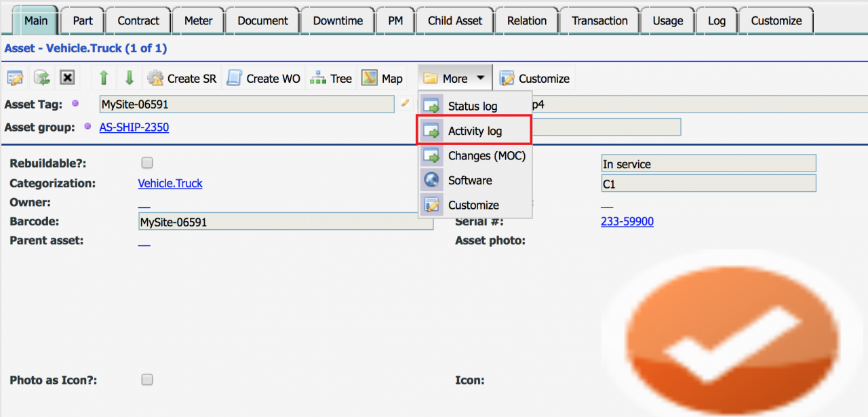Image resolution: width=868 pixels, height=417 pixels.
Task: Click the Create SR toolbar button
Action: click(x=182, y=79)
